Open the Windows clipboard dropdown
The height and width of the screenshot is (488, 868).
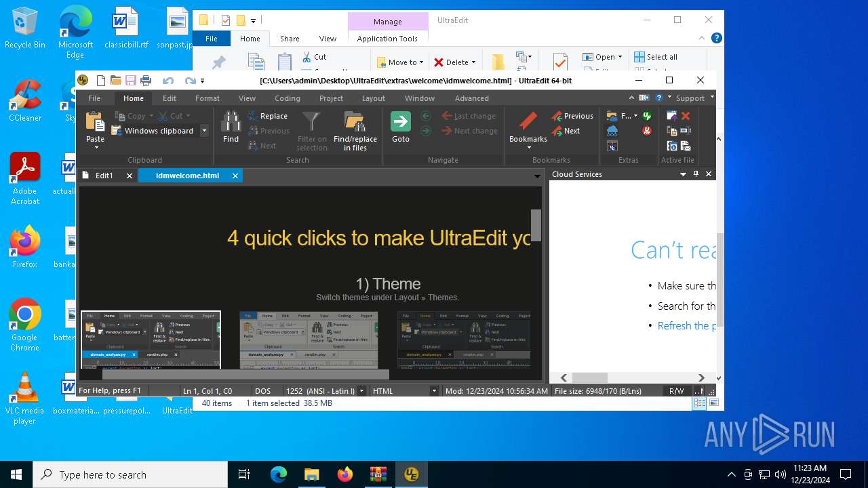(x=204, y=131)
